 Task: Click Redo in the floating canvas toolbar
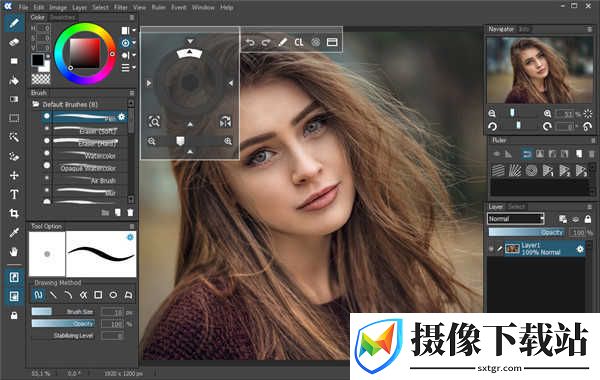(266, 42)
